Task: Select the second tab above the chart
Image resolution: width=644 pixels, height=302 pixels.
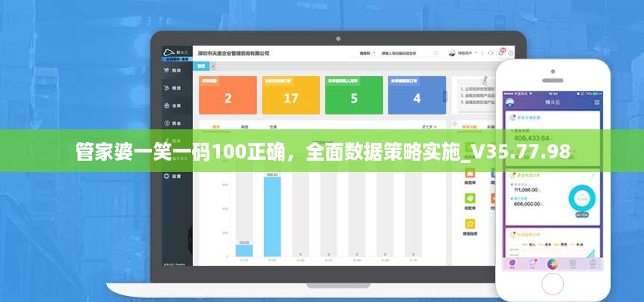Action: pos(245,127)
